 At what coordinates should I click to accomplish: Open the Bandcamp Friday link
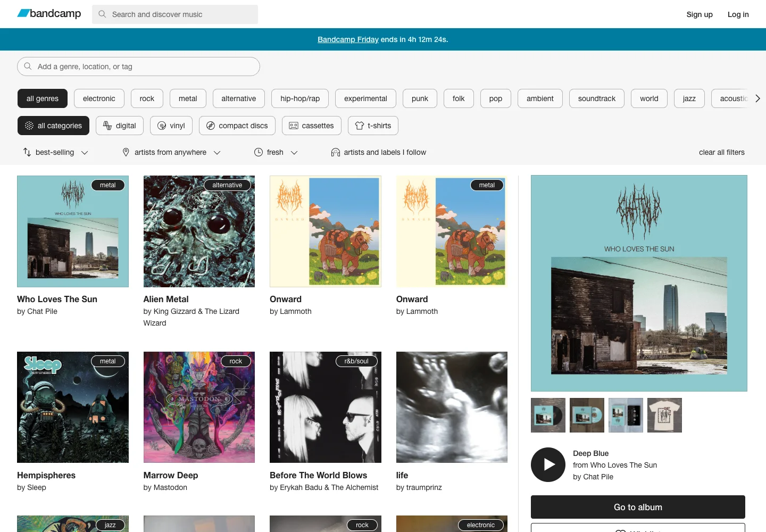tap(348, 39)
